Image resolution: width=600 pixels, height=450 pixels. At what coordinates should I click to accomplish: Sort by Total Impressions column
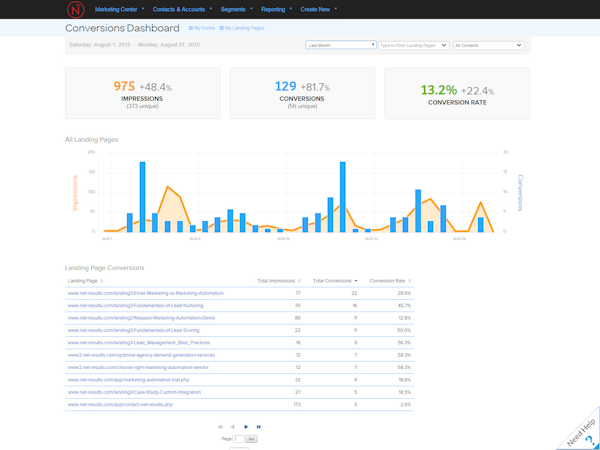(276, 281)
